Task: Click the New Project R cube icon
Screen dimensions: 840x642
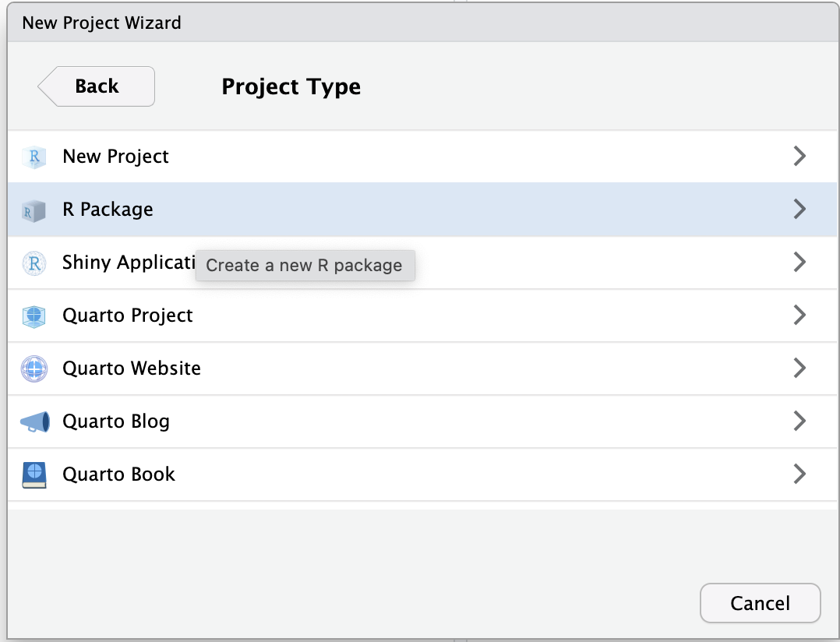Action: (x=34, y=157)
